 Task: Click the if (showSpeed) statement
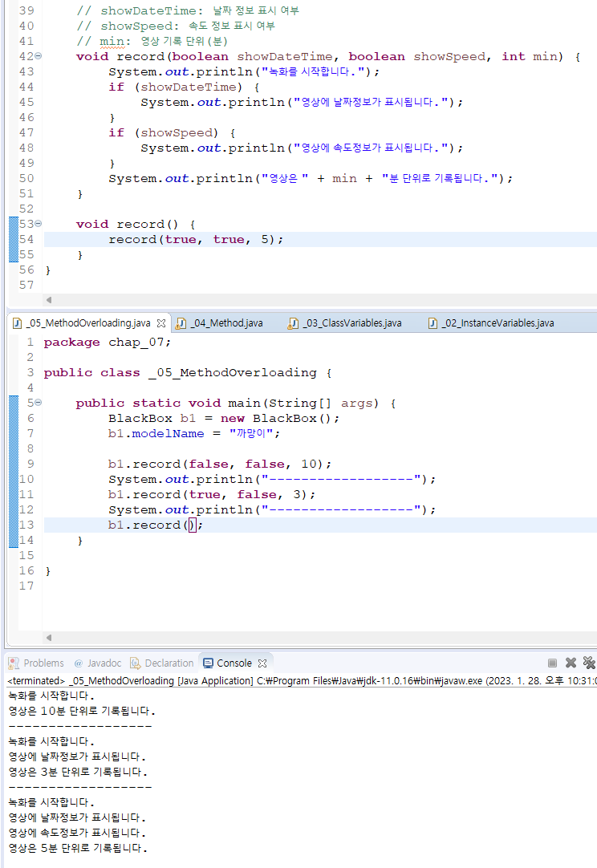172,132
